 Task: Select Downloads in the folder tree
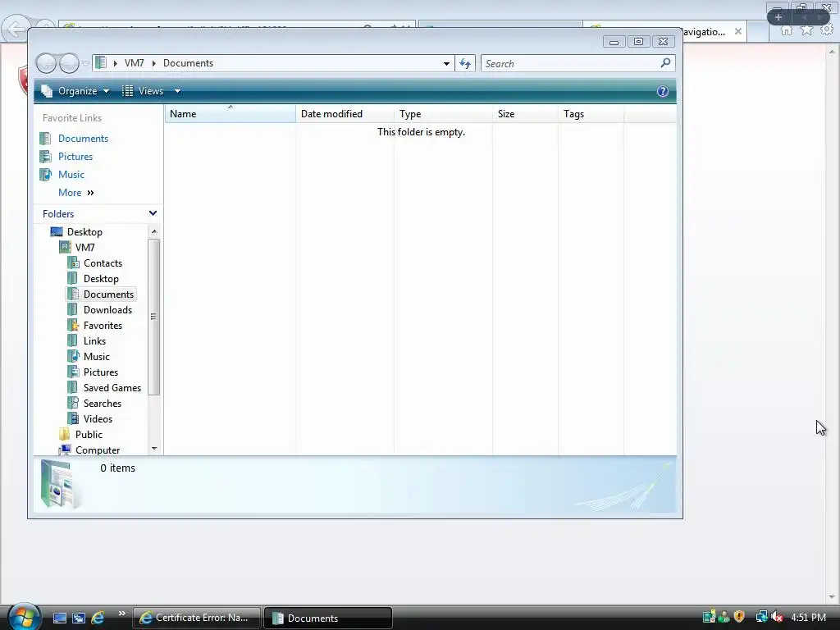[x=107, y=309]
